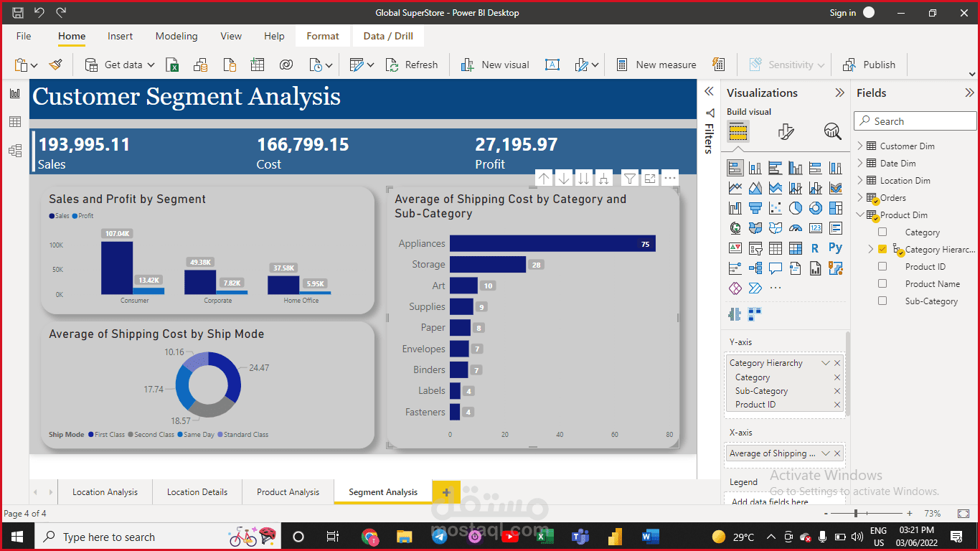Image resolution: width=980 pixels, height=551 pixels.
Task: Collapse the Visualizations pane
Action: pyautogui.click(x=839, y=93)
